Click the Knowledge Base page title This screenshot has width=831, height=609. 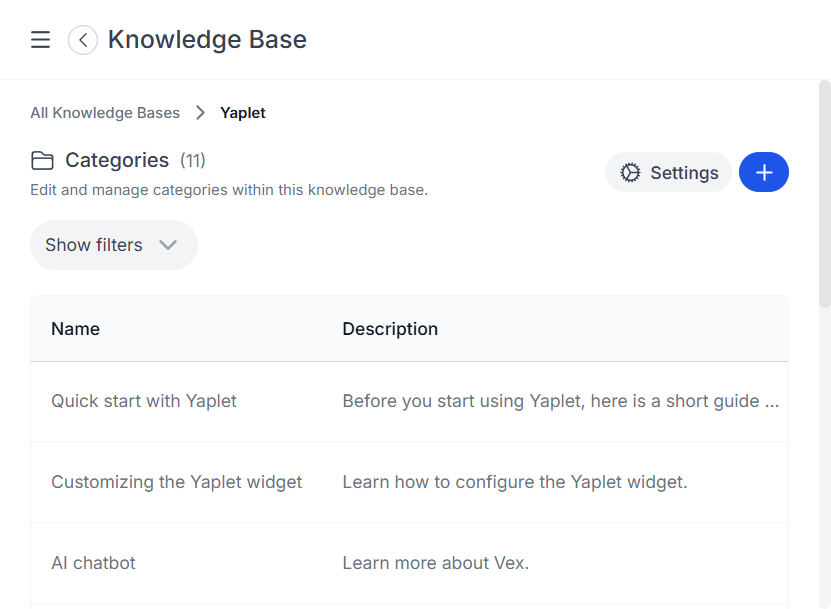pyautogui.click(x=207, y=40)
